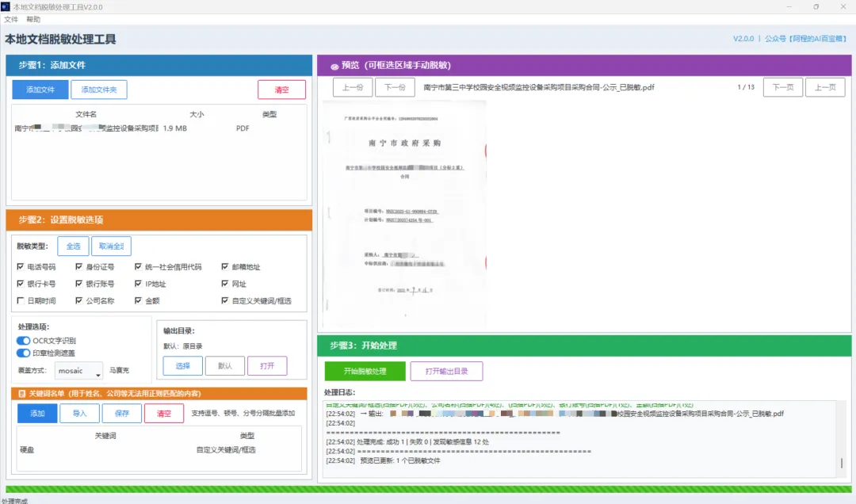856x504 pixels.
Task: Click 上一份 previous document button
Action: click(x=353, y=87)
